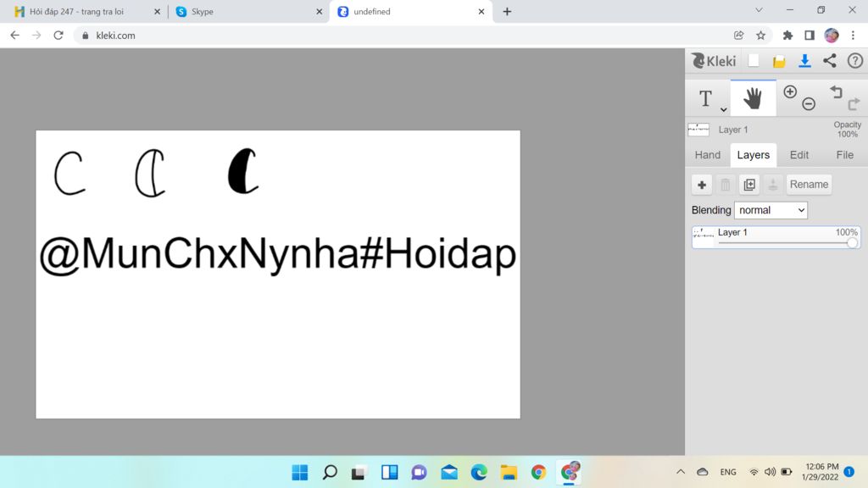The width and height of the screenshot is (868, 488).
Task: Open the Windows Start menu
Action: 300,472
